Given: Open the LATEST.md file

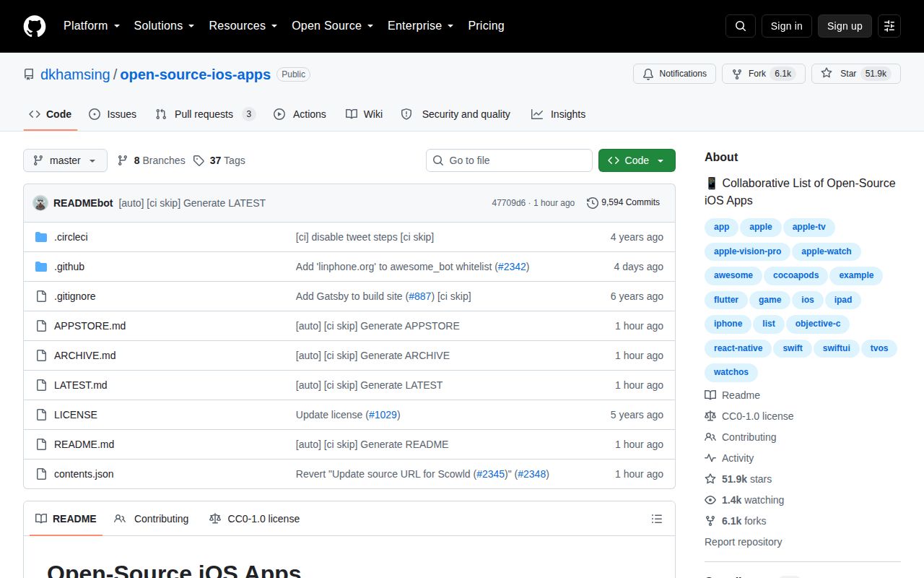Looking at the screenshot, I should point(80,385).
